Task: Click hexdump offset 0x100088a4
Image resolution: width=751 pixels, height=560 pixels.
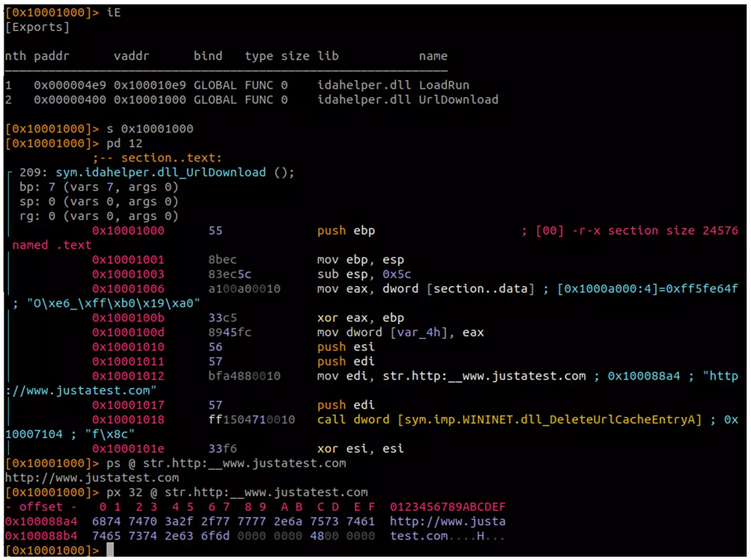Action: point(41,522)
